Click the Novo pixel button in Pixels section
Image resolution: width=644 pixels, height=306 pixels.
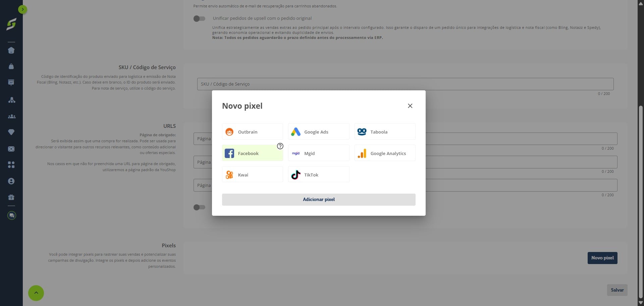[x=602, y=258]
